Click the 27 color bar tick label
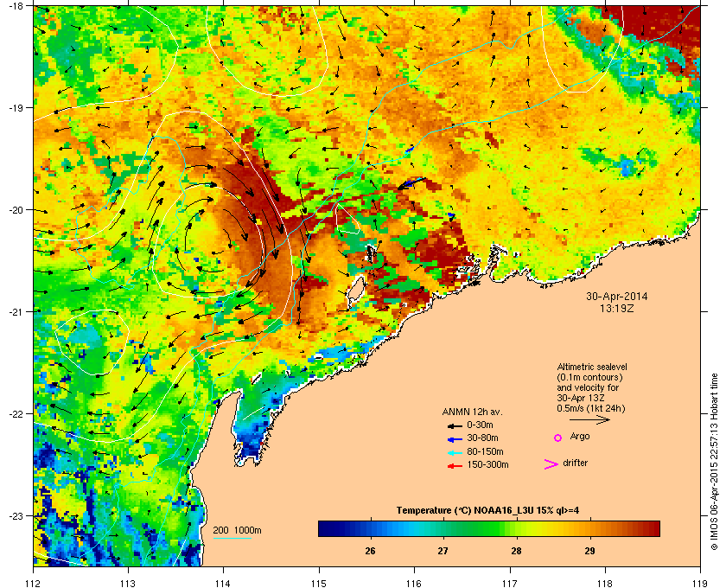Viewport: 726px width, 588px height. (x=443, y=551)
